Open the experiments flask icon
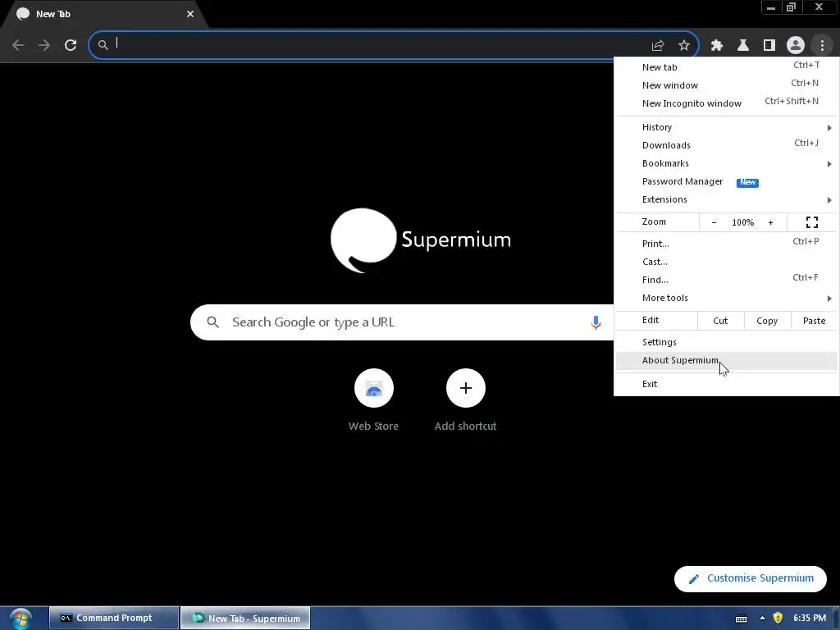The height and width of the screenshot is (630, 840). click(x=743, y=46)
